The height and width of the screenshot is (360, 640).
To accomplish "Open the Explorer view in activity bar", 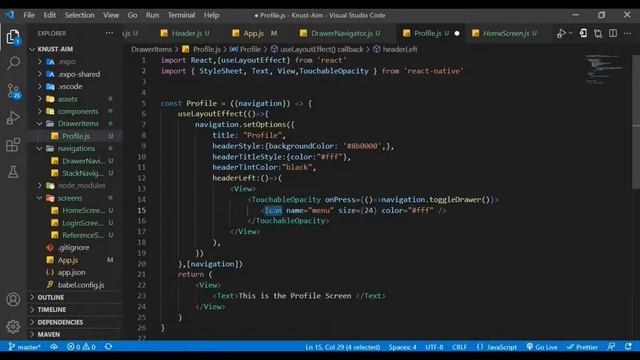I will [13, 37].
